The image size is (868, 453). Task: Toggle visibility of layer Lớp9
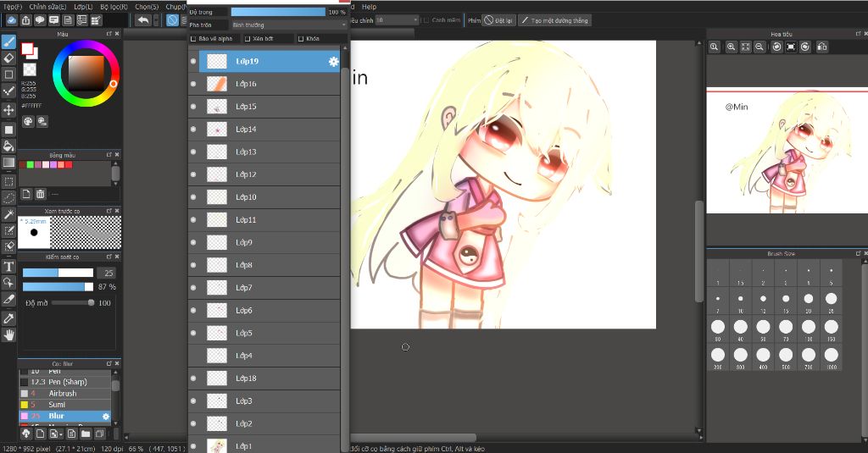pyautogui.click(x=193, y=242)
